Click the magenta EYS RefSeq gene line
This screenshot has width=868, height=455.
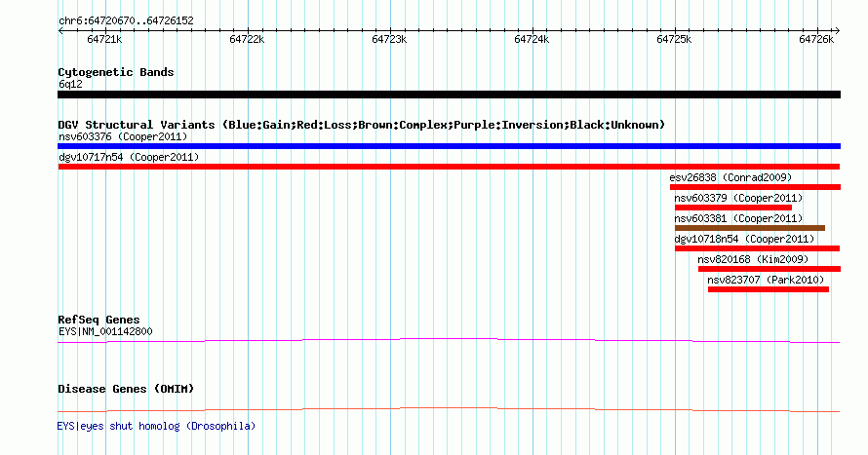[x=449, y=341]
